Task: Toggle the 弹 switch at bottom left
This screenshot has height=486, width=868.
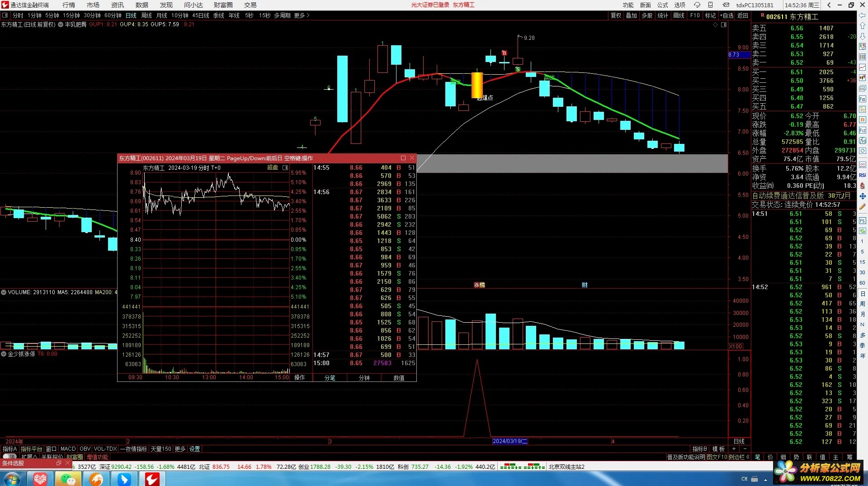Action: click(9, 457)
